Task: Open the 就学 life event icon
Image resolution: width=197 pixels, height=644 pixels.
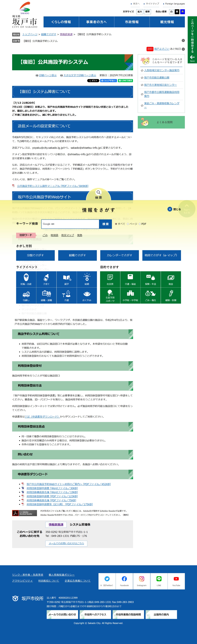Action: [x=67, y=279]
